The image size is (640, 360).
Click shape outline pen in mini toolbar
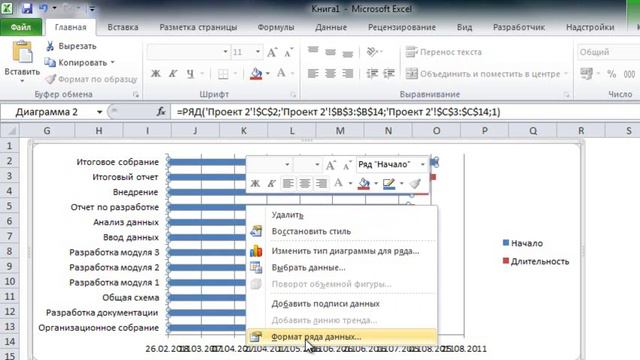389,184
